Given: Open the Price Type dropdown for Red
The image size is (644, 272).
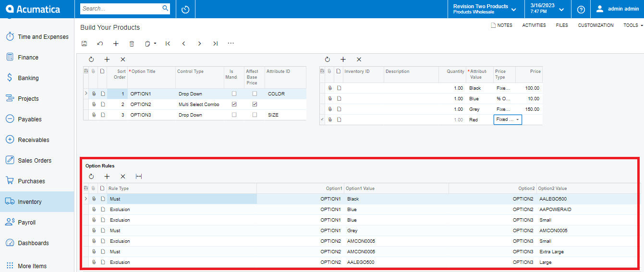Looking at the screenshot, I should (x=518, y=119).
